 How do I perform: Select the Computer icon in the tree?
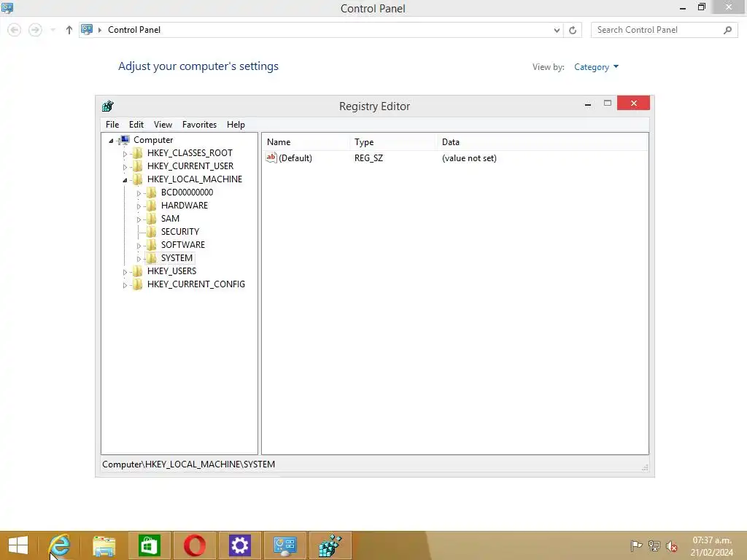click(124, 140)
